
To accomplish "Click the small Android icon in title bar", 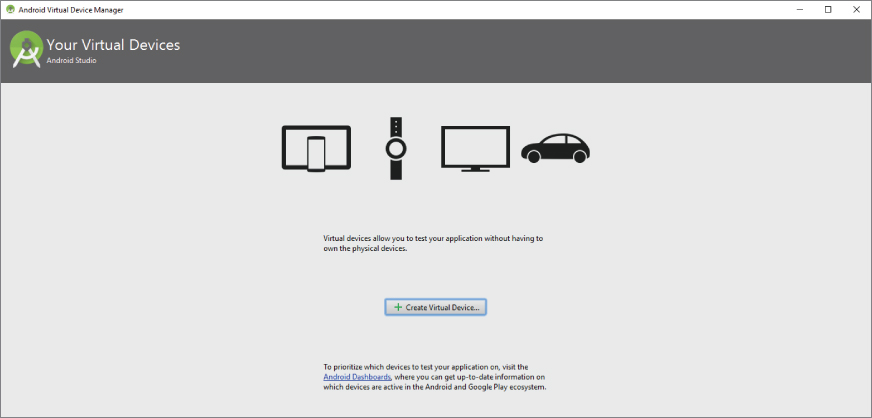I will point(10,10).
